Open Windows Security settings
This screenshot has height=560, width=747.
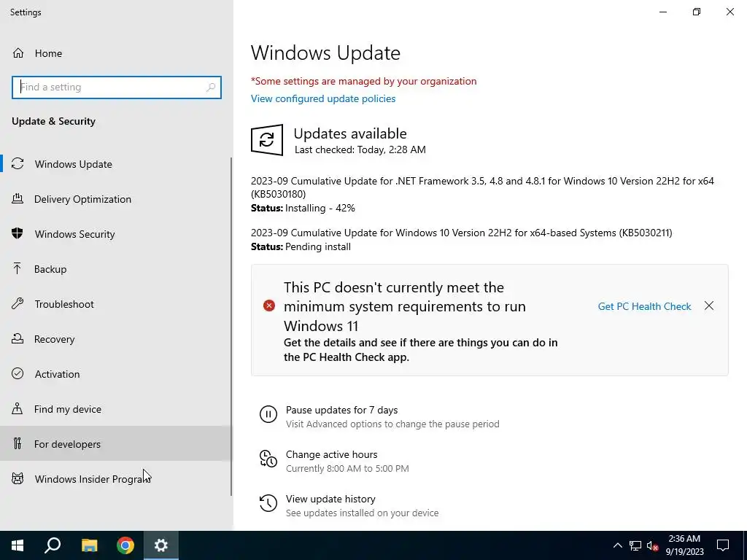tap(116, 234)
